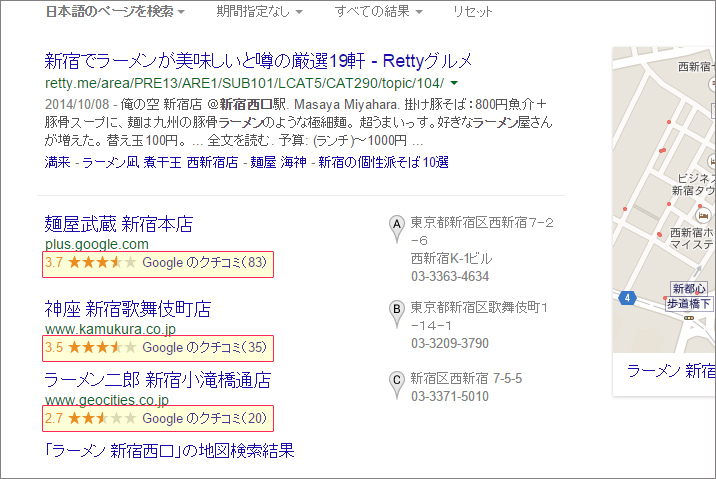
Task: Open the map thumbnail of 西新宿 area
Action: (664, 200)
